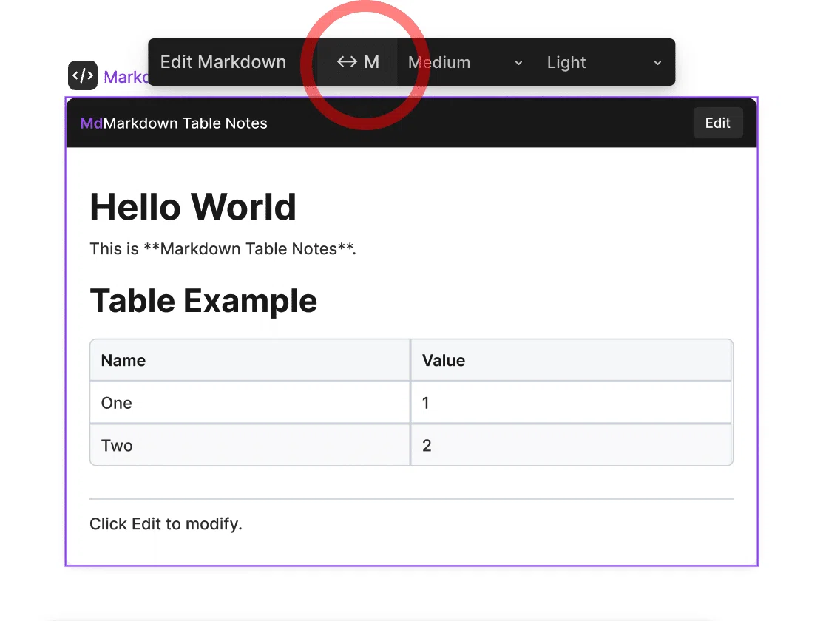840x621 pixels.
Task: Click the 'Hello World' heading
Action: click(x=193, y=207)
